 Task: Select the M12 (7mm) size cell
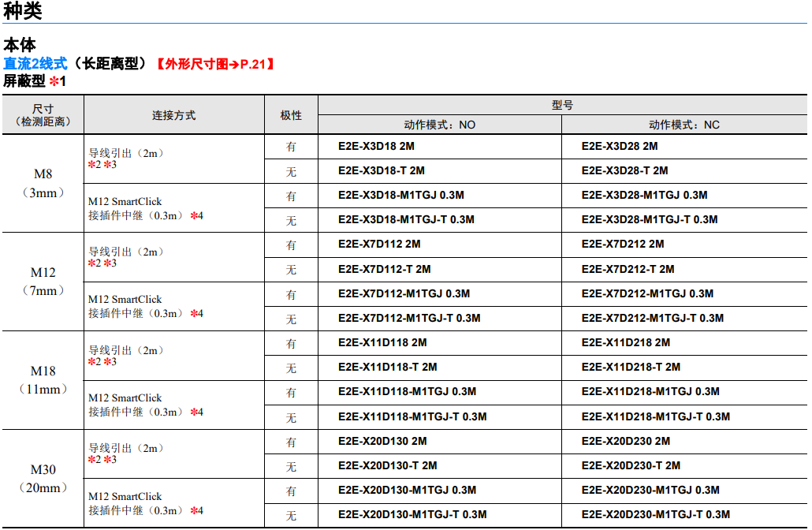coord(43,282)
